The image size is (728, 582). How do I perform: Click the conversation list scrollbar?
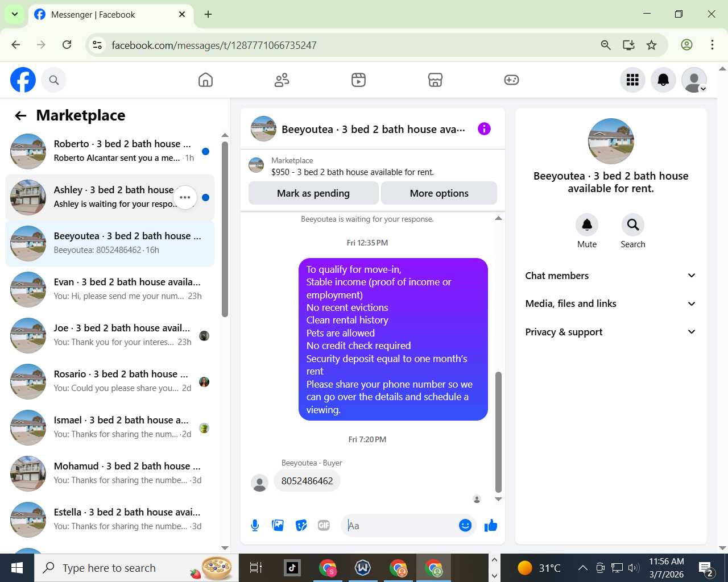[x=225, y=229]
